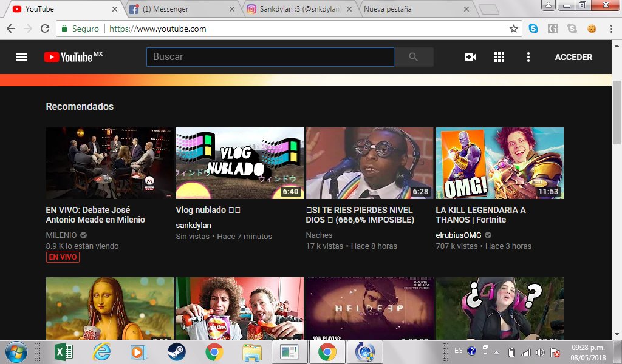This screenshot has width=622, height=364.
Task: Open YouTube settings three-dot menu
Action: click(528, 57)
